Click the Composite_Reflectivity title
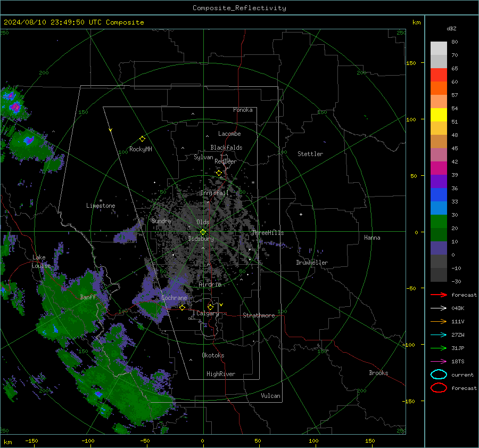Screen dimensions: 479x448 pyautogui.click(x=240, y=8)
